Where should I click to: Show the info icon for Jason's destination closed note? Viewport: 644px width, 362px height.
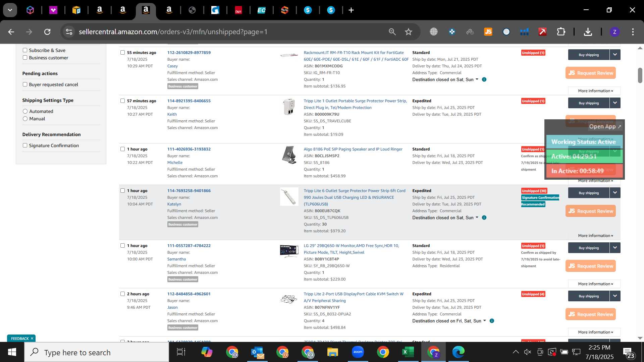(x=492, y=321)
